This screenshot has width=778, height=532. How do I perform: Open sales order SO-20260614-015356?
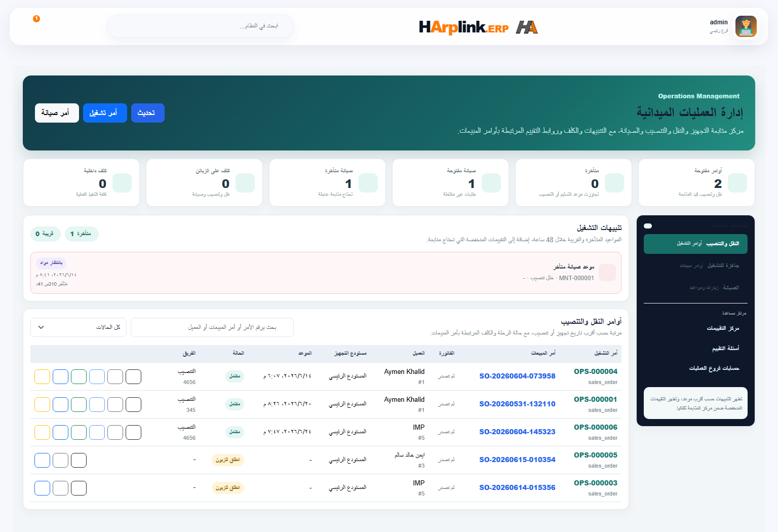pos(517,487)
